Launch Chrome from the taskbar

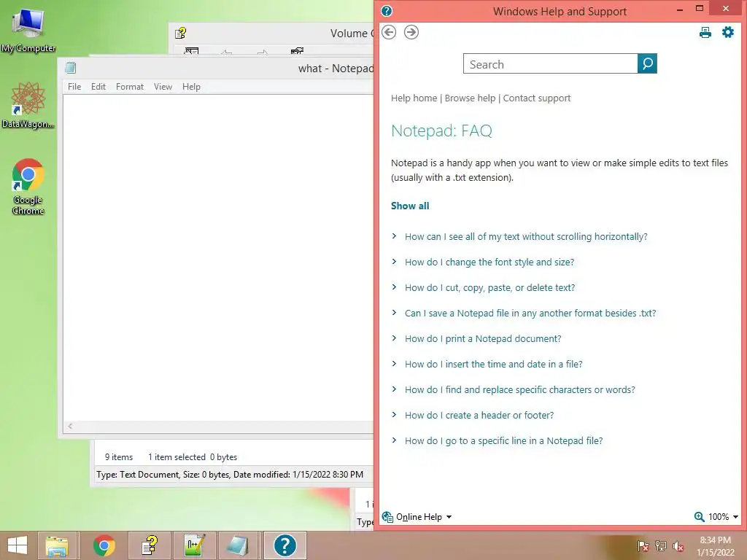click(104, 545)
